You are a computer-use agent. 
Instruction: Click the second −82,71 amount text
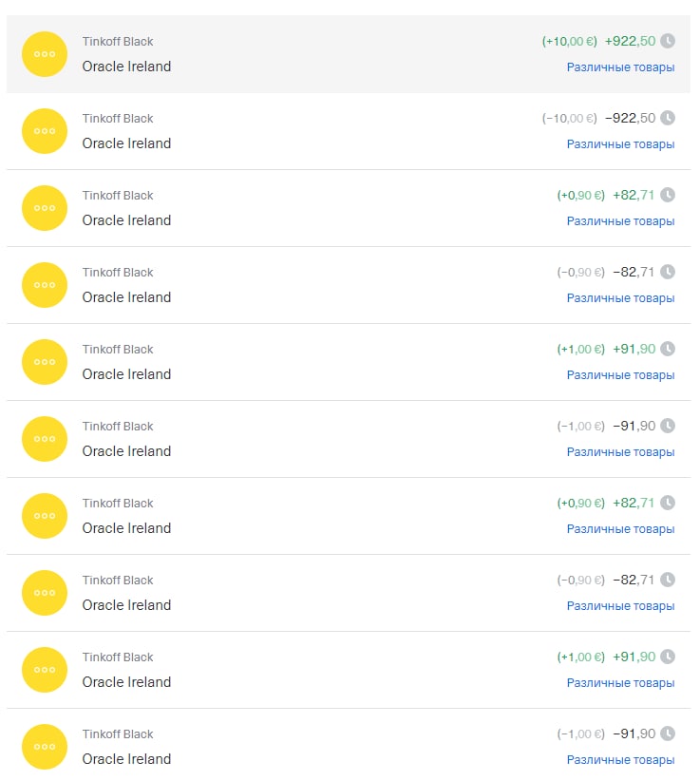point(634,580)
